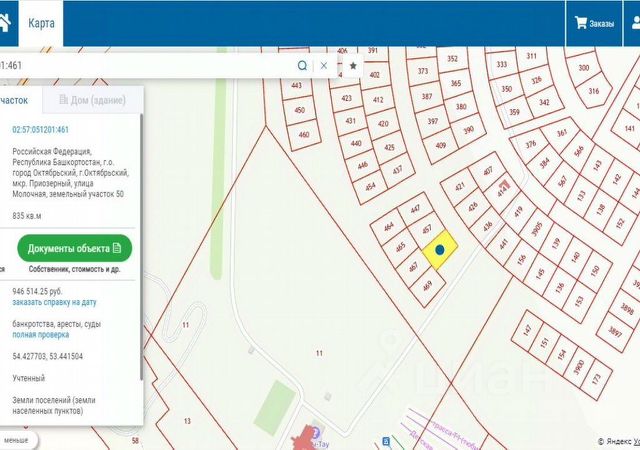Click the home icon in header
The height and width of the screenshot is (450, 640).
tap(4, 23)
